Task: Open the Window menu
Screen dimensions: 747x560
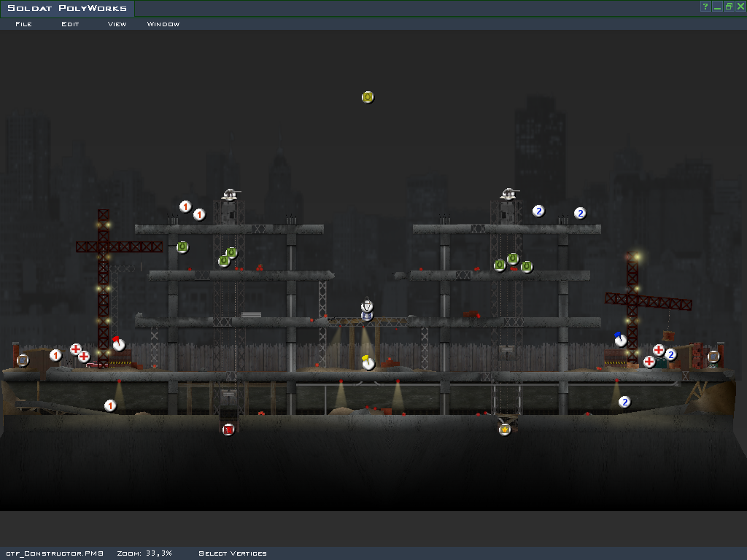Action: tap(163, 24)
